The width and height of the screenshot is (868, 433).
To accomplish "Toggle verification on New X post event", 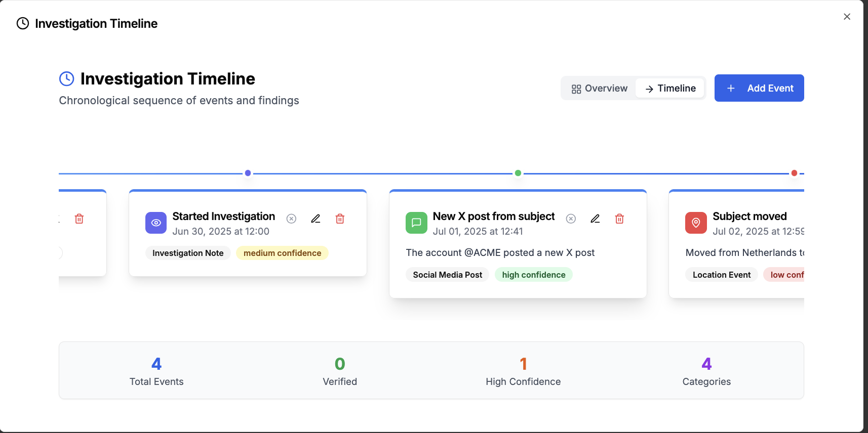I will 571,219.
